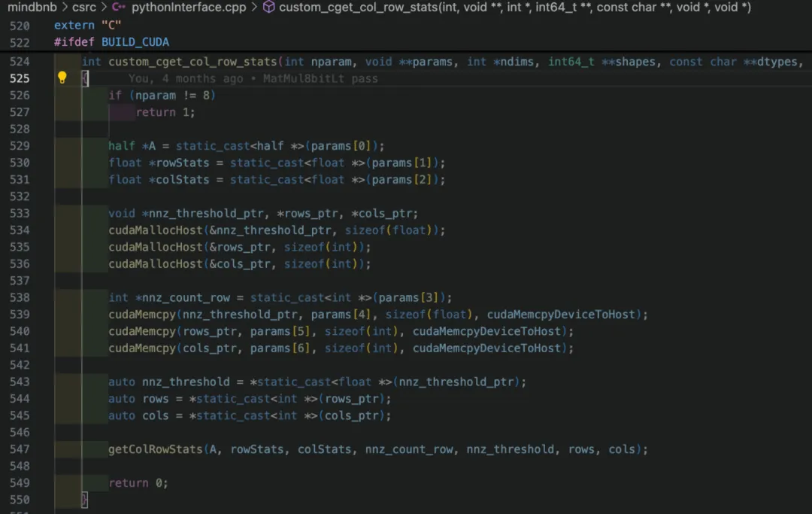812x514 pixels.
Task: Open the mindbnb breadcrumb folder
Action: (x=32, y=8)
